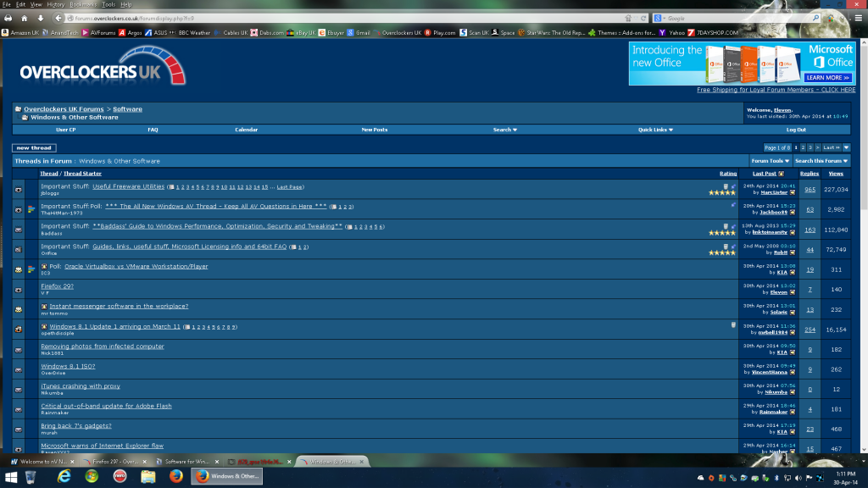This screenshot has width=868, height=488.
Task: Go to the Firefox home page icon
Action: coord(25,19)
